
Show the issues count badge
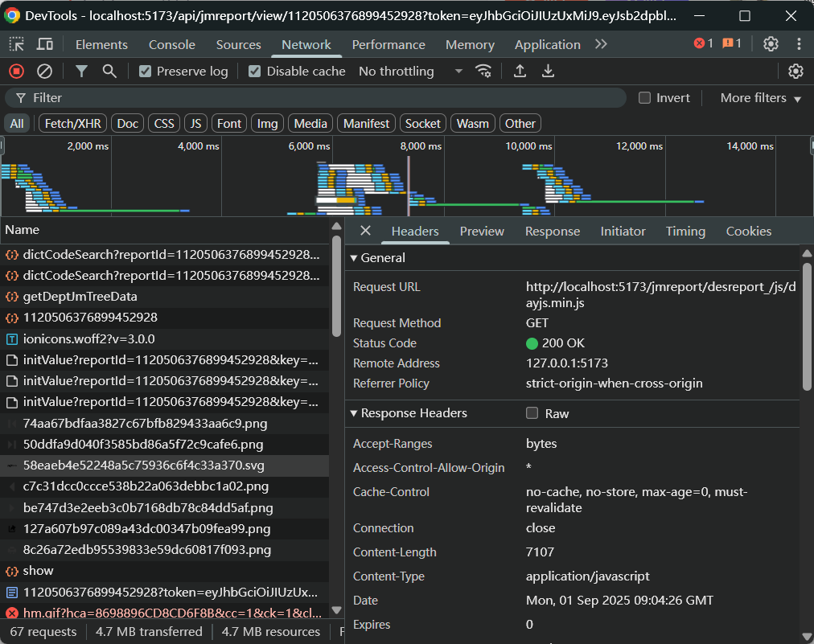[x=732, y=43]
